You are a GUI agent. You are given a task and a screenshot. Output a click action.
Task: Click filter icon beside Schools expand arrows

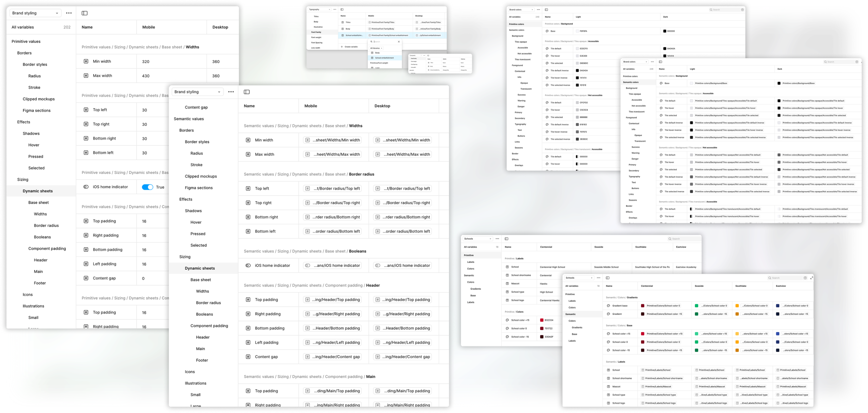[805, 278]
